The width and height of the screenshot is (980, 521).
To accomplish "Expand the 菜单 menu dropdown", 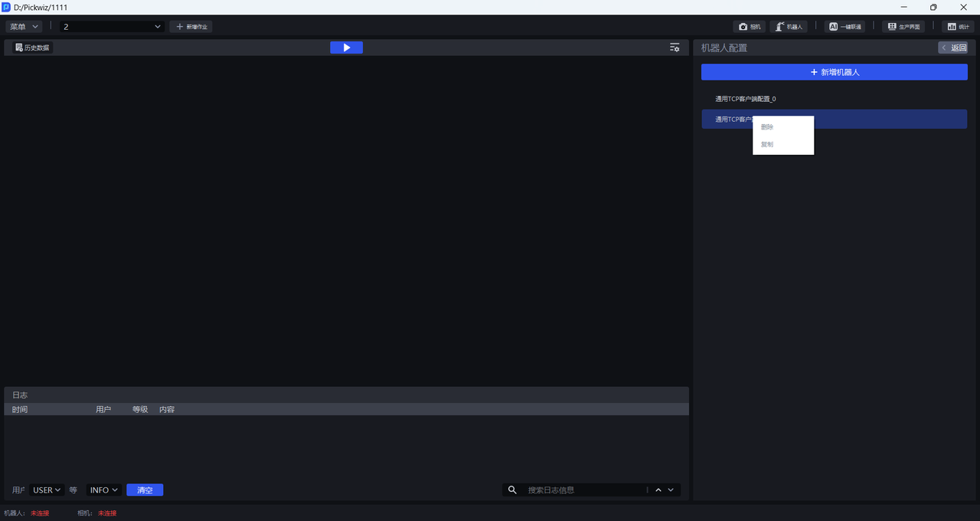I will (24, 27).
